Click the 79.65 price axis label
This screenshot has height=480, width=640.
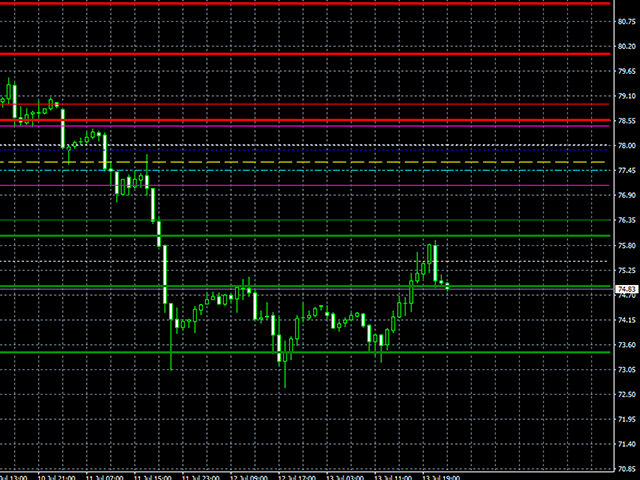click(627, 71)
